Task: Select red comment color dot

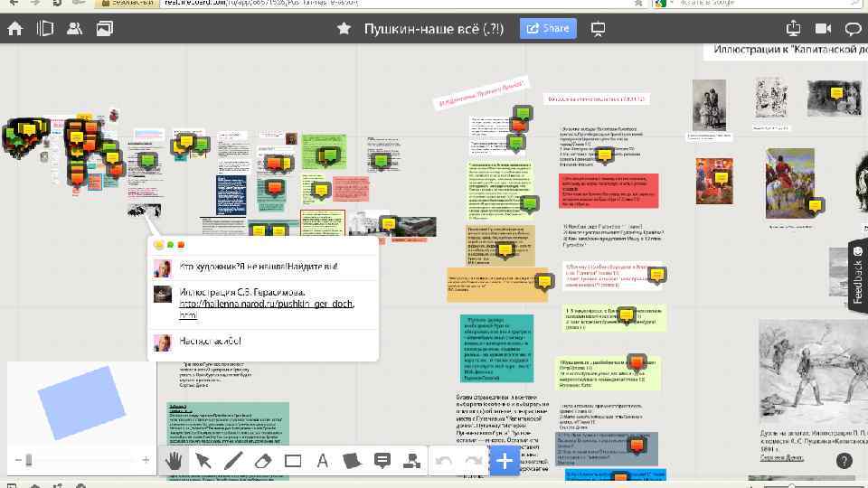Action: [181, 245]
